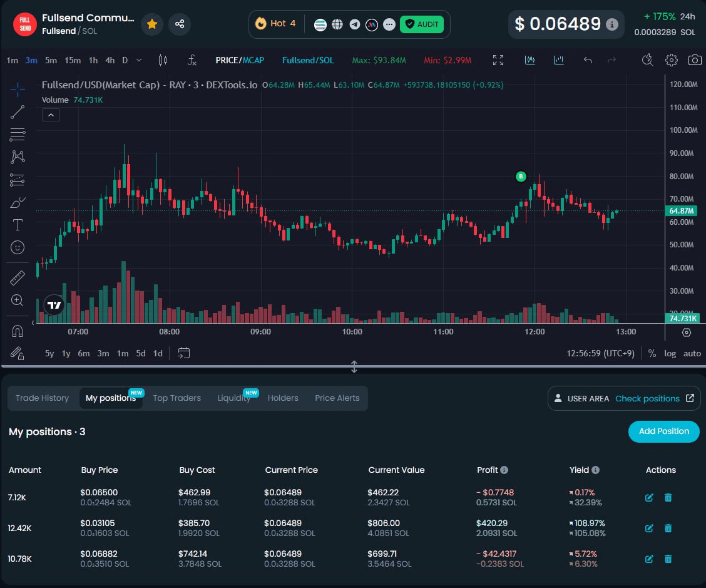
Task: Open price scale settings gear below the axis
Action: coord(686,333)
